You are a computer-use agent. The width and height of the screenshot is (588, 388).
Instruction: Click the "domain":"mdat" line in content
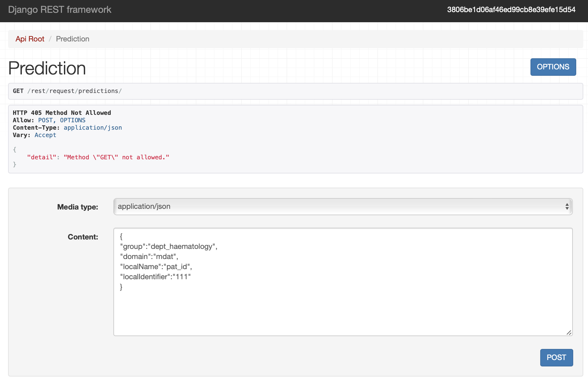149,257
